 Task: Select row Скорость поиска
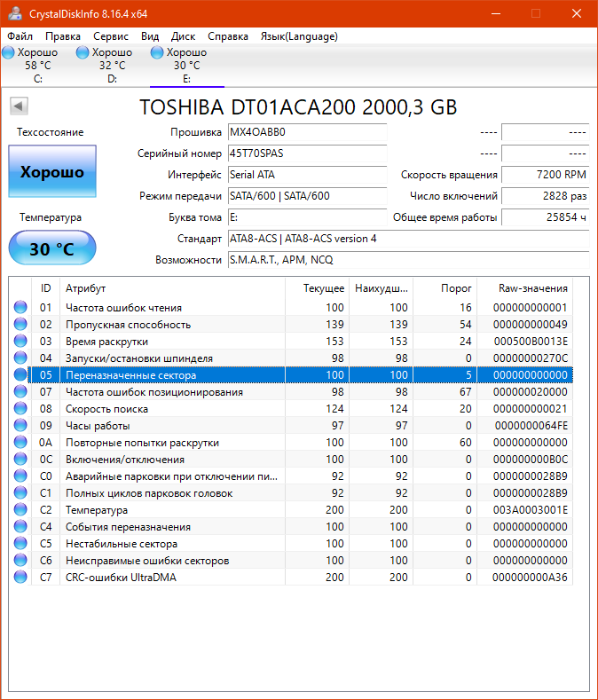coord(302,409)
